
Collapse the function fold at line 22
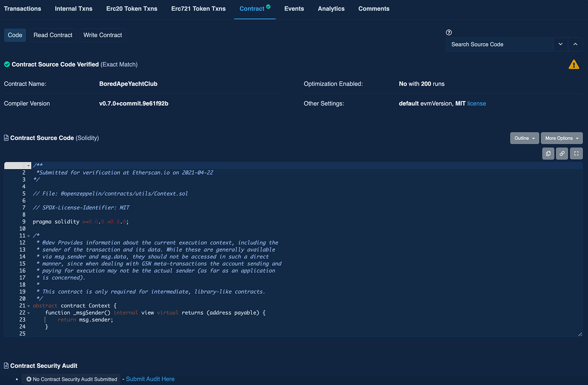[x=29, y=313]
